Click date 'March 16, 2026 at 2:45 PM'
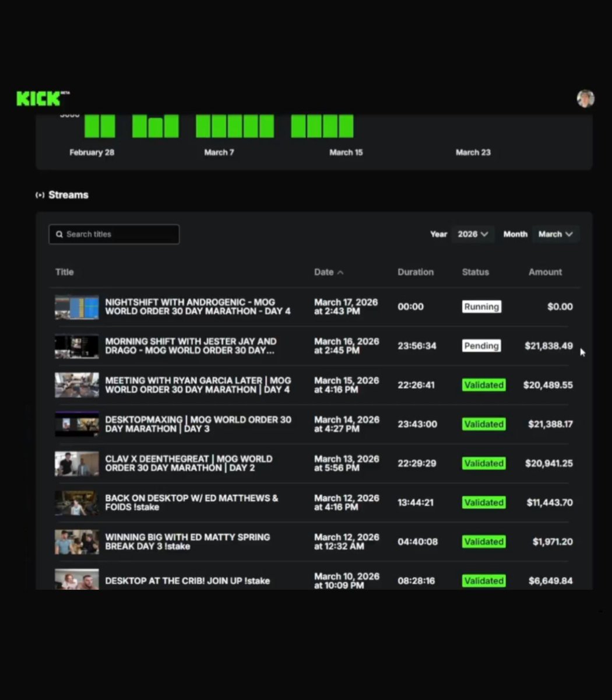Screen dimensions: 612x700 point(346,346)
